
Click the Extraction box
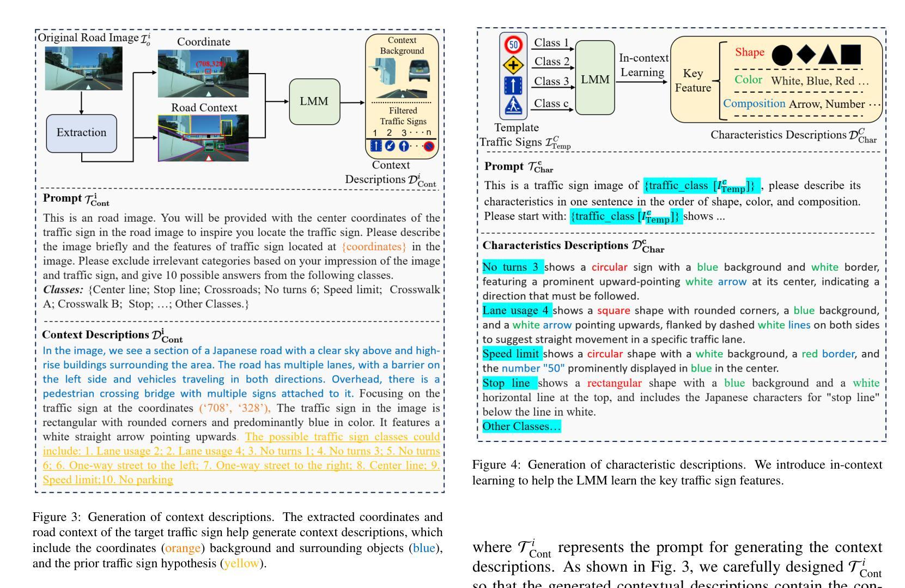click(82, 133)
